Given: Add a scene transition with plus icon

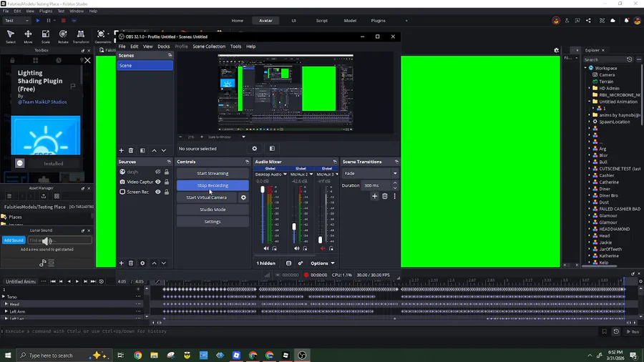Looking at the screenshot, I should point(374,196).
